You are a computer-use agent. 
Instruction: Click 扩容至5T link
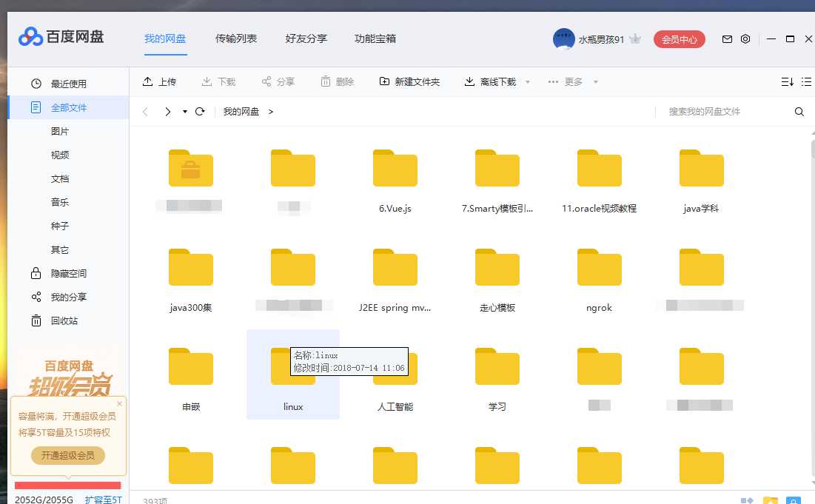103,500
